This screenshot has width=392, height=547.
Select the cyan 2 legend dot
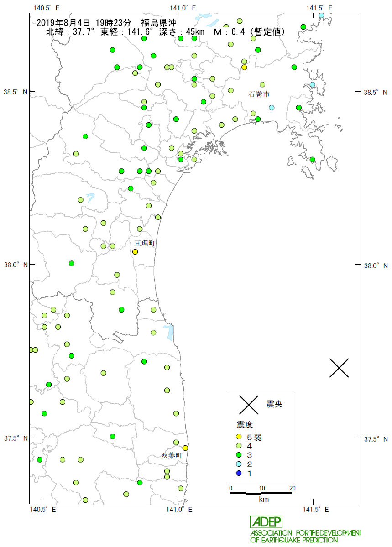click(239, 464)
